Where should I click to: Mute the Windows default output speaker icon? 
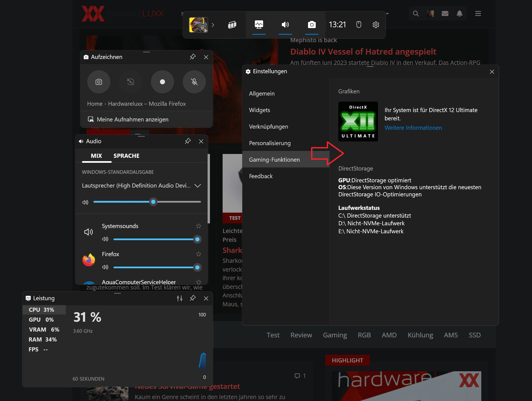point(85,202)
